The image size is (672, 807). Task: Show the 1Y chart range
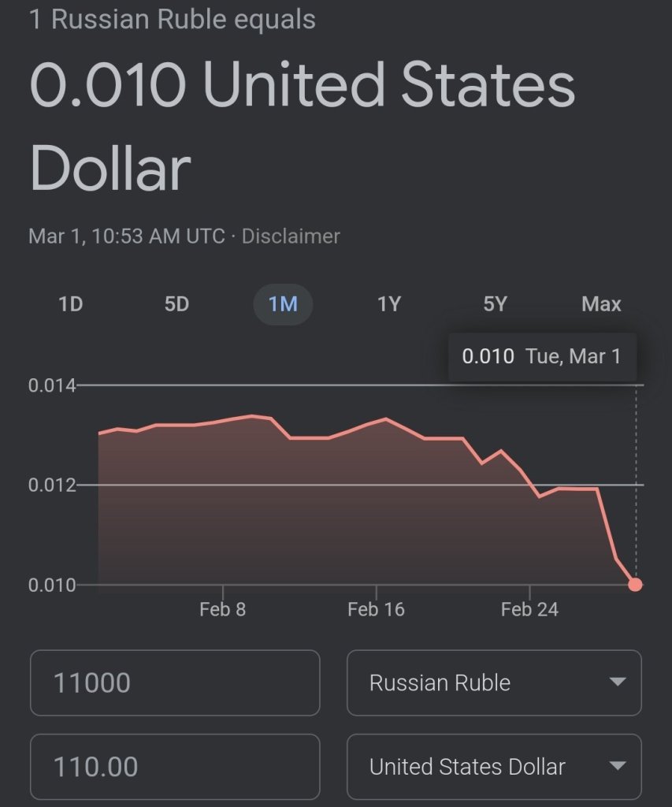[389, 304]
